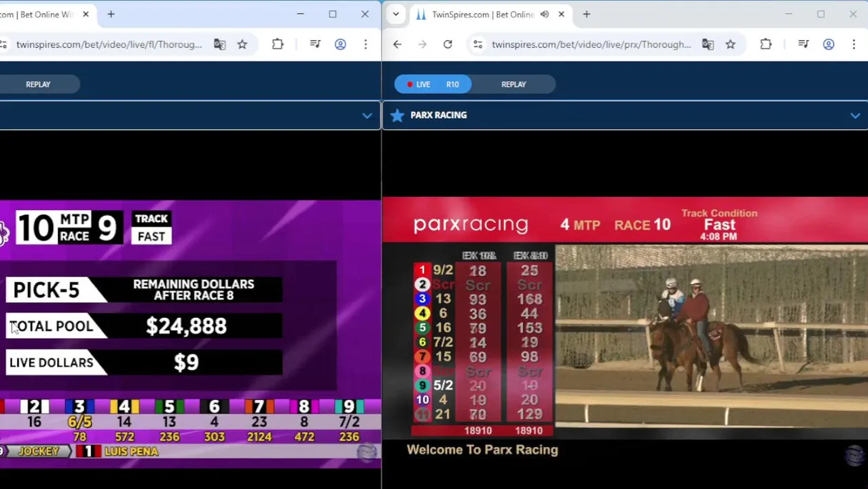This screenshot has width=868, height=489.
Task: Switch to REPLAY in right window
Action: (513, 84)
